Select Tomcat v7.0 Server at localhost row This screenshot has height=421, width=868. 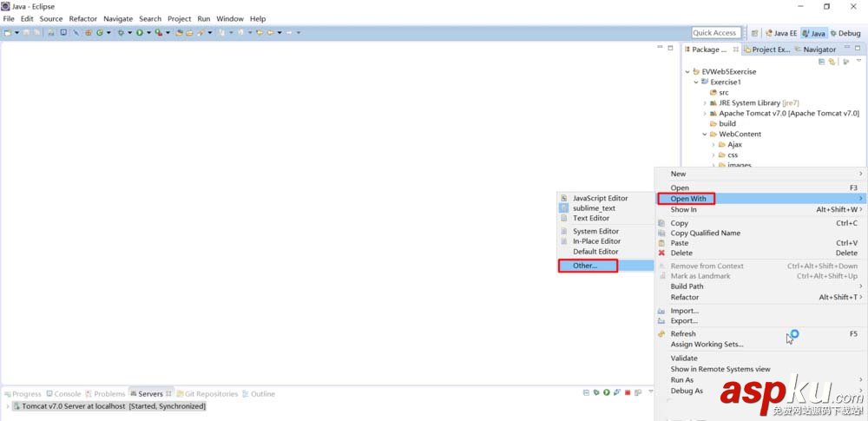(x=109, y=406)
